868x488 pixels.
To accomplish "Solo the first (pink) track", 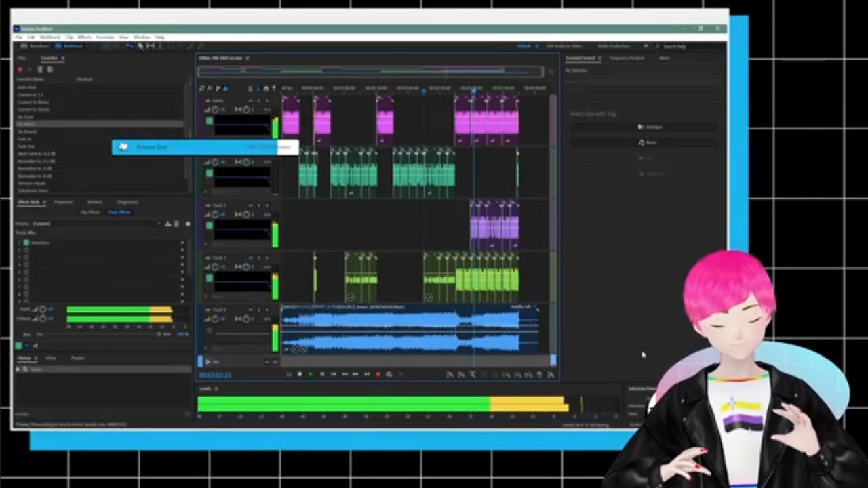I will 258,100.
